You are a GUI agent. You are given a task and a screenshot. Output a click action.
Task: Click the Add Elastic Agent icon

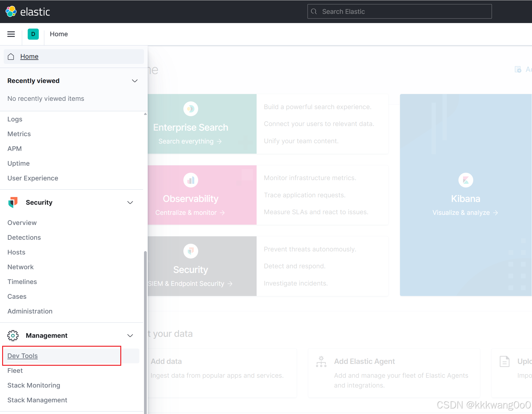(x=321, y=361)
